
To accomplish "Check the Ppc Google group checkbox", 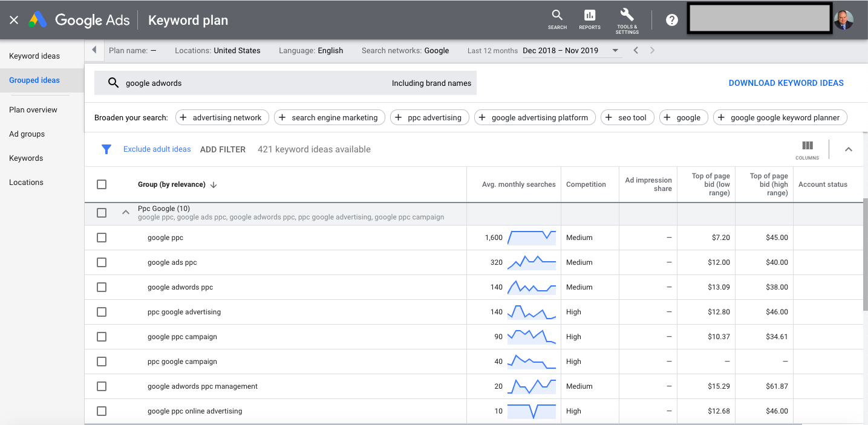I will (102, 212).
